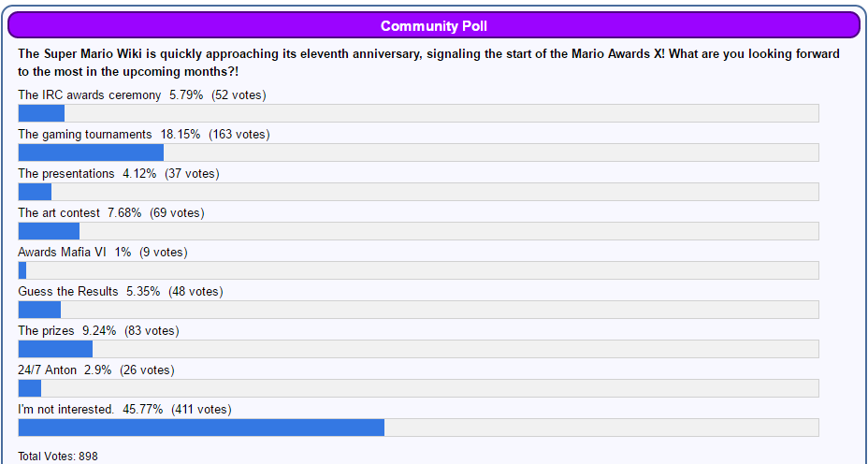
Task: Click the 'I'm not interested.' blue bar
Action: click(x=201, y=428)
